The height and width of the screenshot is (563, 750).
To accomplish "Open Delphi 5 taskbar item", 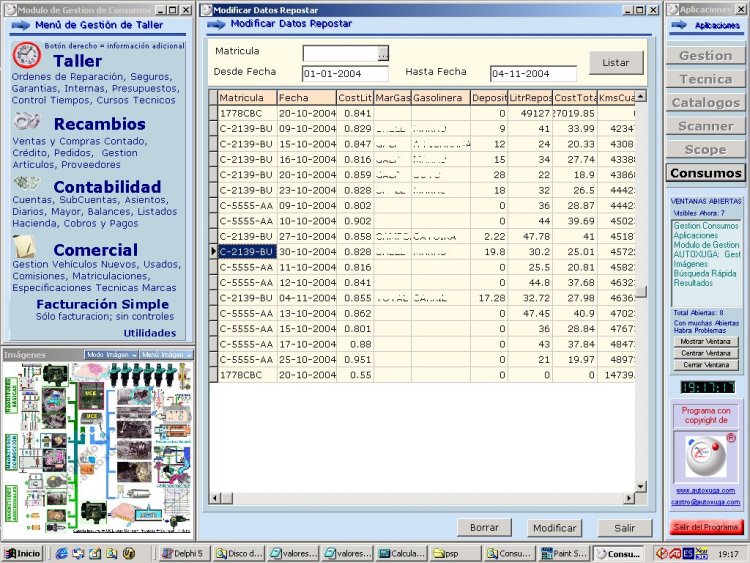I will tap(183, 553).
